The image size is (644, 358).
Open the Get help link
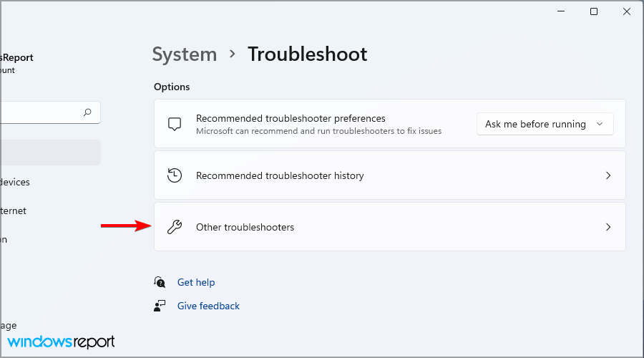(x=196, y=282)
